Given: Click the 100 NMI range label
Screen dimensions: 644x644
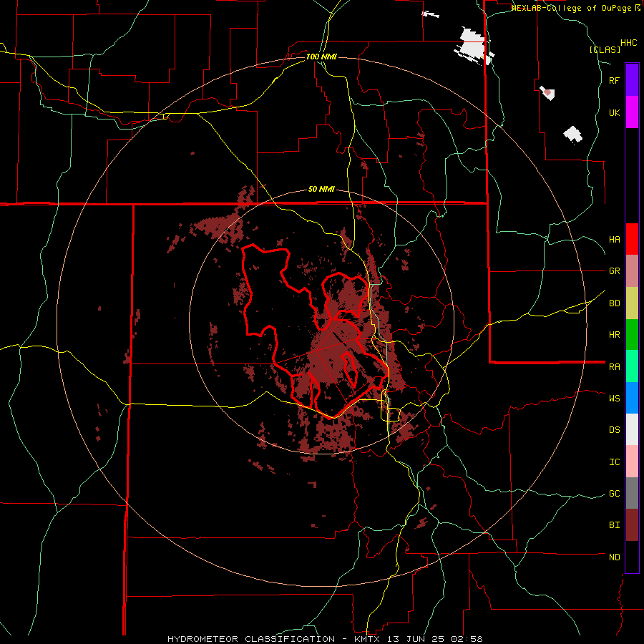Looking at the screenshot, I should coord(321,57).
